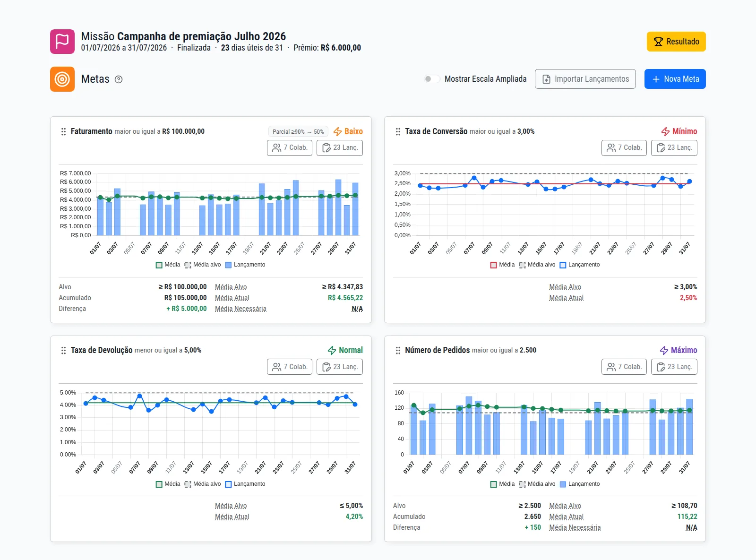Image resolution: width=756 pixels, height=560 pixels.
Task: Click the Taxa de Devolução card title
Action: click(102, 350)
